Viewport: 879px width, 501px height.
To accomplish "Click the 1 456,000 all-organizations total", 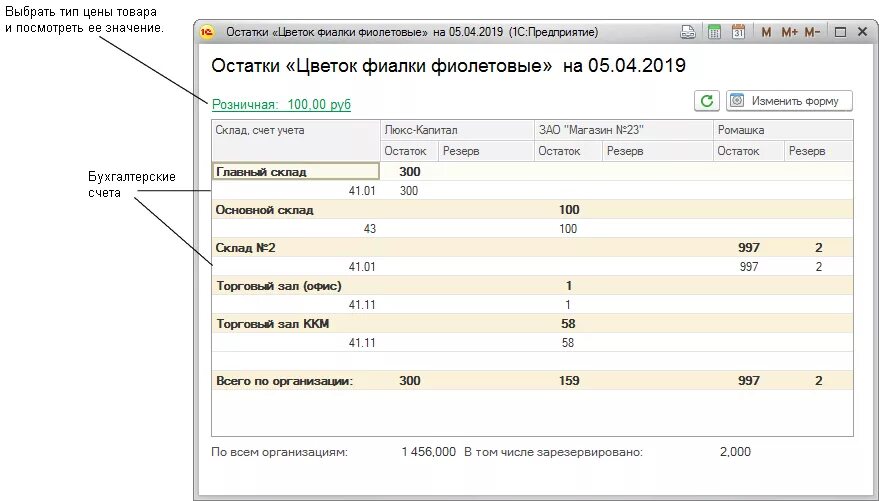I will [429, 452].
